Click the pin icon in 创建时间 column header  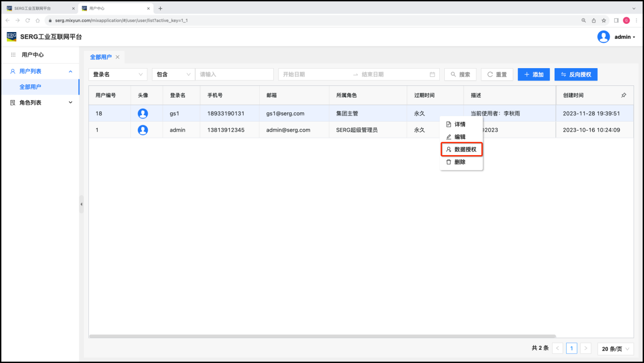pyautogui.click(x=624, y=95)
